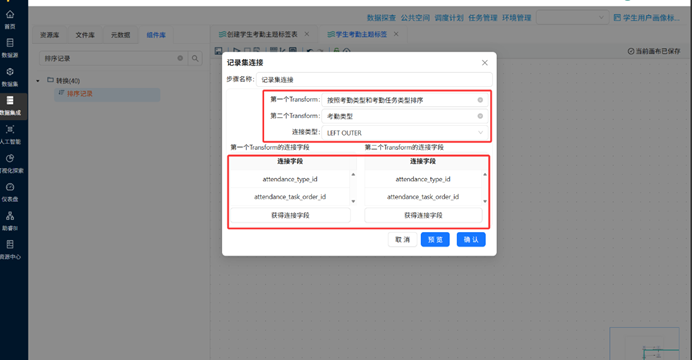Open the 数据探查 top link
Viewport: 692px width, 360px height.
tap(381, 18)
